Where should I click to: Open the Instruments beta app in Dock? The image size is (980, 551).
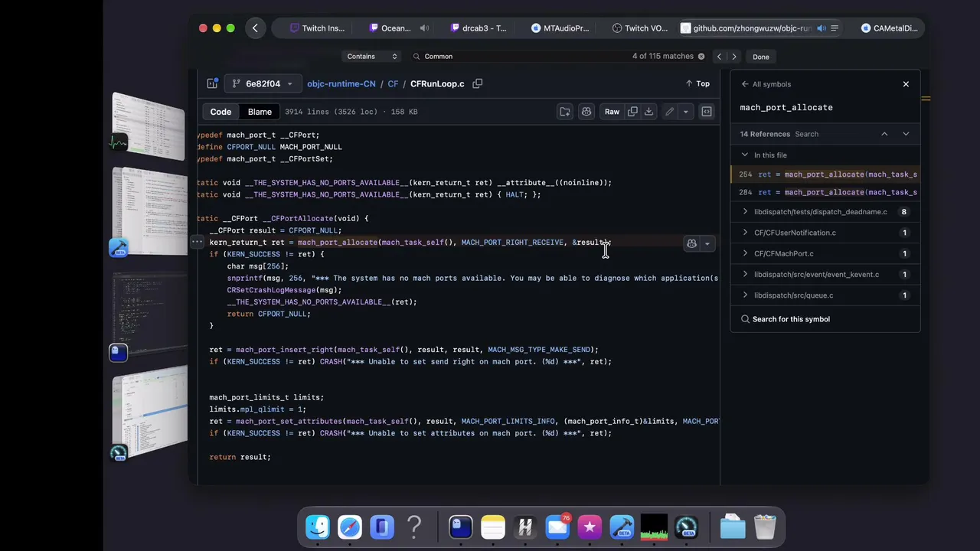[686, 527]
